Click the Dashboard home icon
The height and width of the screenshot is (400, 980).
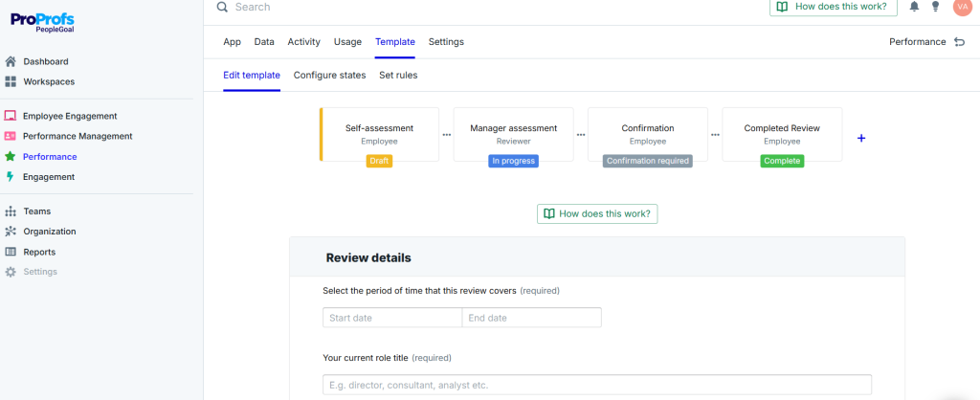point(11,62)
